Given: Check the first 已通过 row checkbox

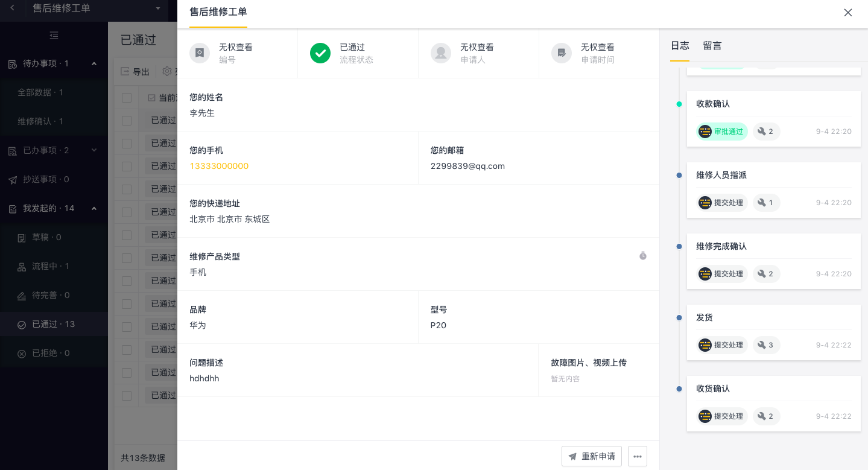Looking at the screenshot, I should tap(127, 121).
